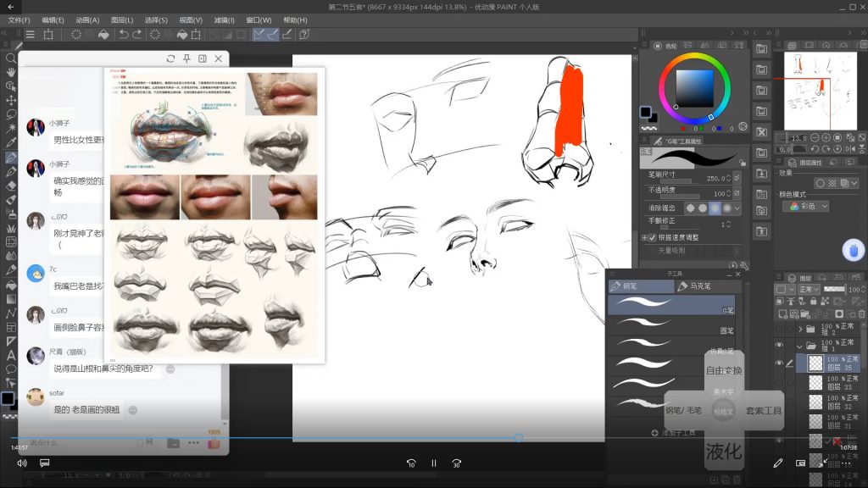Click the 液化 quick-access button

pos(723,452)
